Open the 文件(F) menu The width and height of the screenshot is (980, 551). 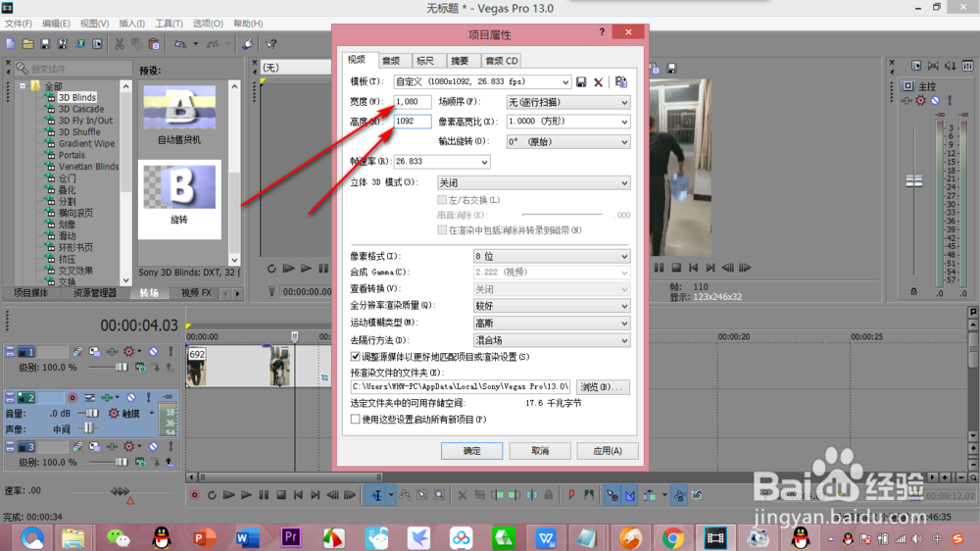pyautogui.click(x=18, y=24)
